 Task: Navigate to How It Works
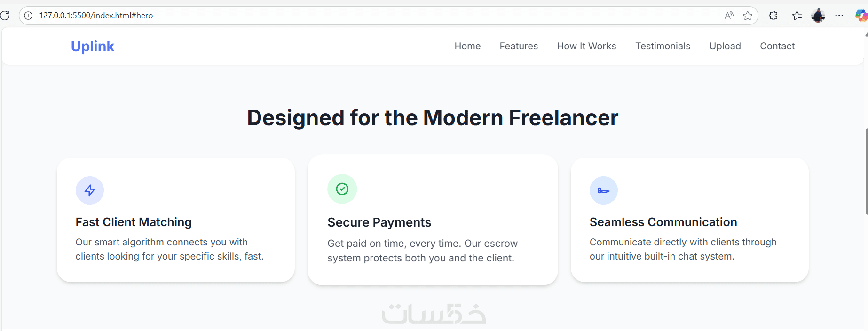pyautogui.click(x=586, y=46)
